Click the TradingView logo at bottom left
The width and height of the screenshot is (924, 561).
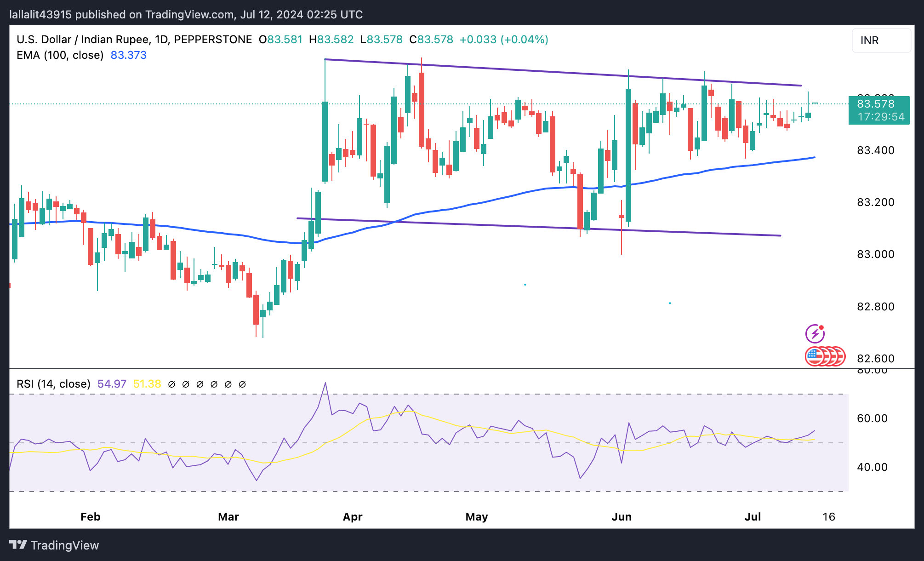coord(54,545)
